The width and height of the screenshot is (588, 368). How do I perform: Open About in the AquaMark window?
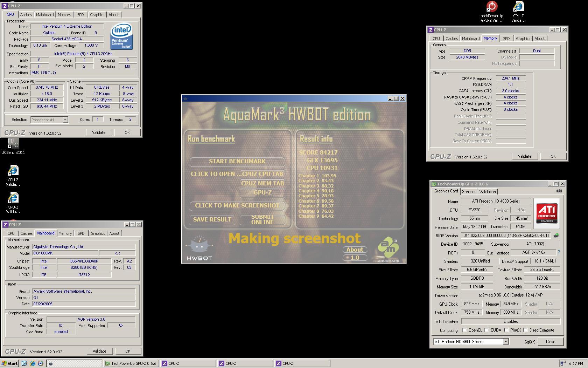pyautogui.click(x=355, y=250)
